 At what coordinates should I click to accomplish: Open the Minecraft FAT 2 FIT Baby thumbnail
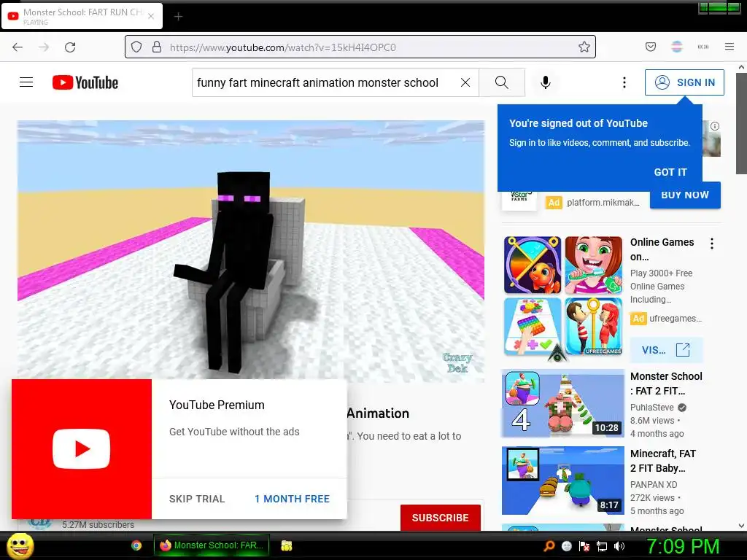(563, 481)
